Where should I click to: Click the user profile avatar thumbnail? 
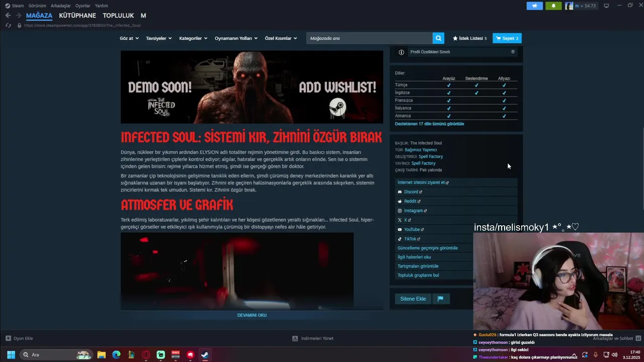pos(569,6)
